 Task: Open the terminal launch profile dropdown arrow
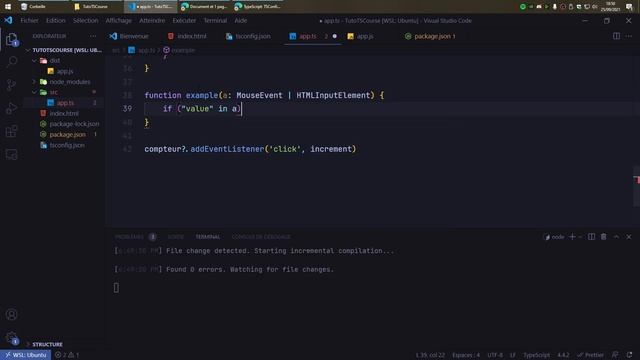580,237
